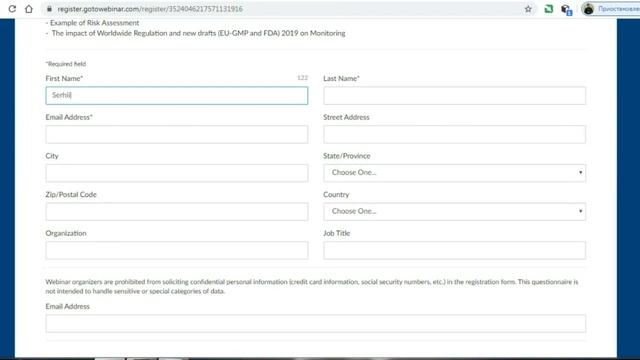Open the State/Province dropdown

454,173
